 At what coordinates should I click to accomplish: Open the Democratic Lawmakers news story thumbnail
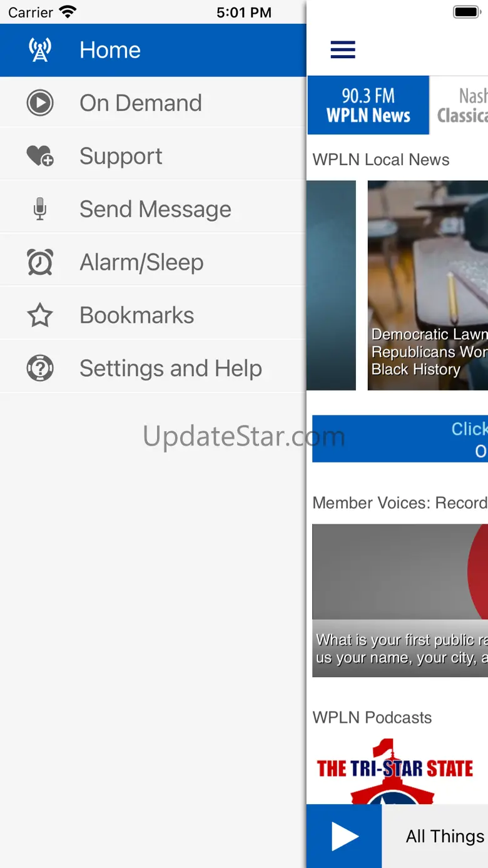428,285
